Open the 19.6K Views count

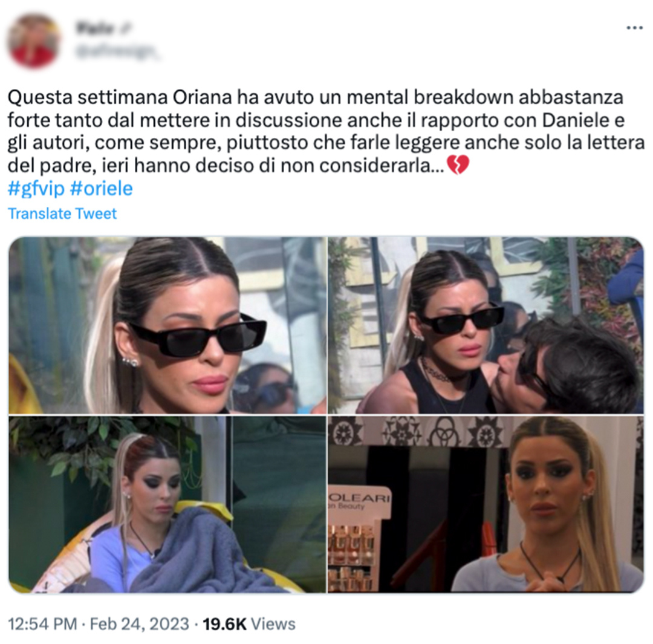point(249,624)
